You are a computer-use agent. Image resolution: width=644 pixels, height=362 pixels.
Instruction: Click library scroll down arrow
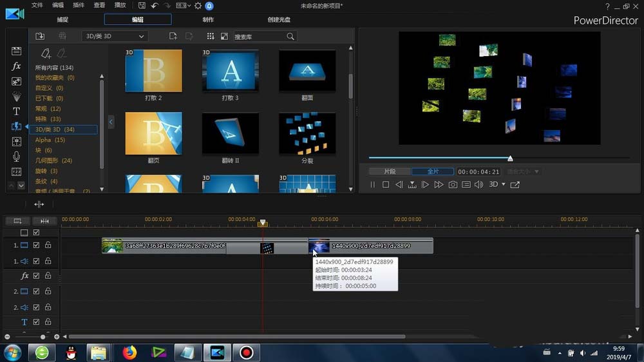[351, 189]
